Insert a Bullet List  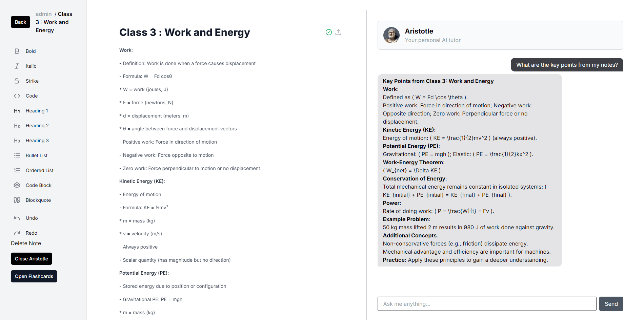tap(17, 155)
